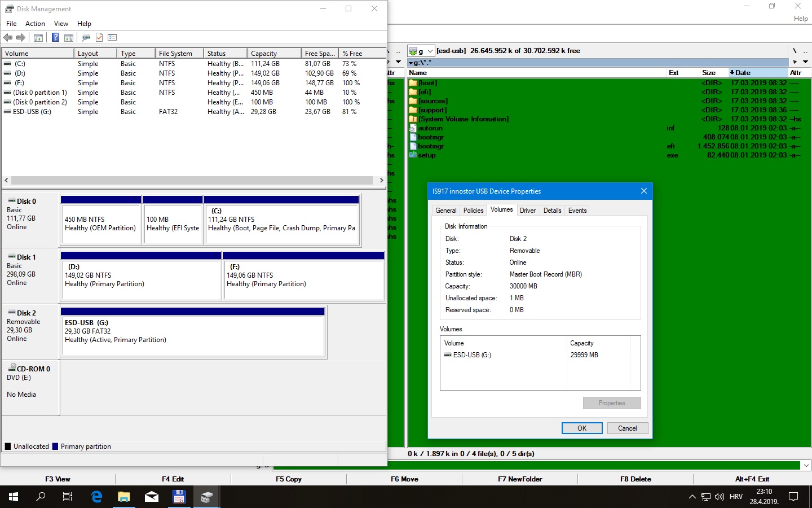Click the Back arrow in Disk Management toolbar
This screenshot has width=812, height=508.
click(8, 38)
